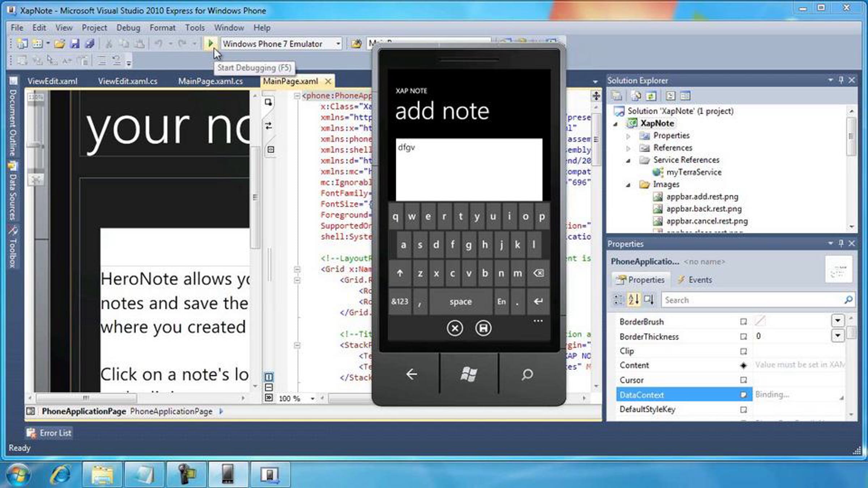The width and height of the screenshot is (868, 488).
Task: Click the green Start Debugging play icon
Action: pos(210,44)
